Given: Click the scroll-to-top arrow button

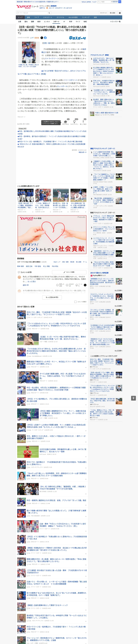Looking at the screenshot, I should (x=133, y=398).
